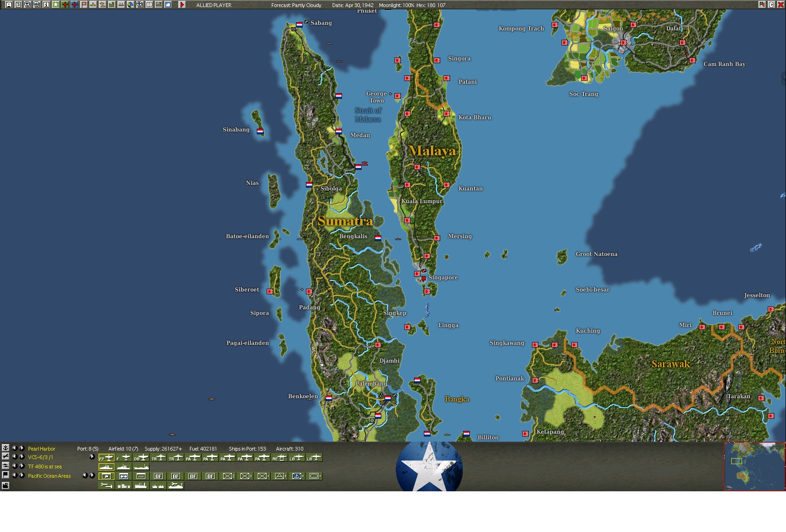Click the aircraft icon beside VCS-6/3
The height and width of the screenshot is (532, 786).
coord(6,456)
